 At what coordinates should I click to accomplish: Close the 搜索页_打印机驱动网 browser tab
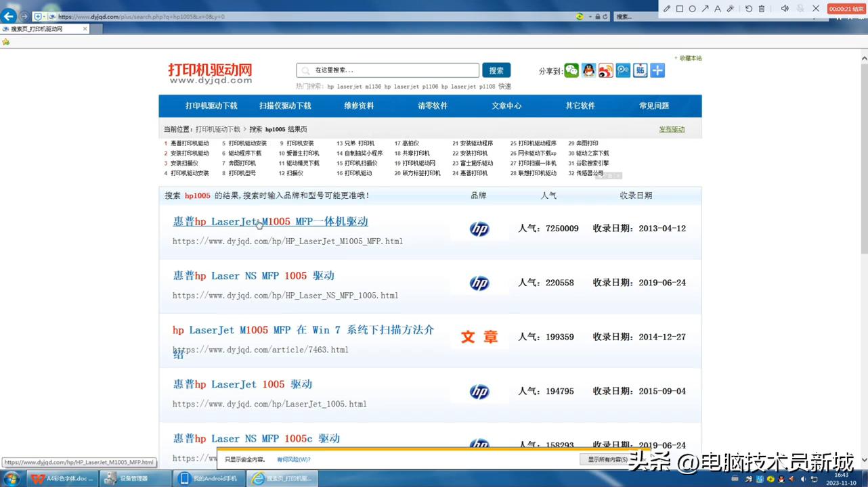point(85,29)
